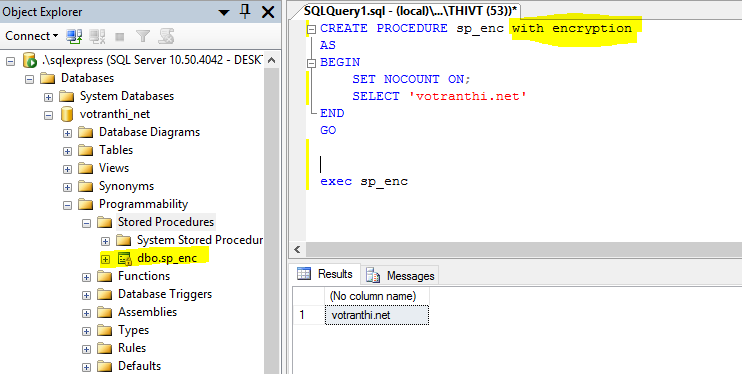742x374 pixels.
Task: Collapse the .\sqlexpress server node
Action: pos(10,61)
